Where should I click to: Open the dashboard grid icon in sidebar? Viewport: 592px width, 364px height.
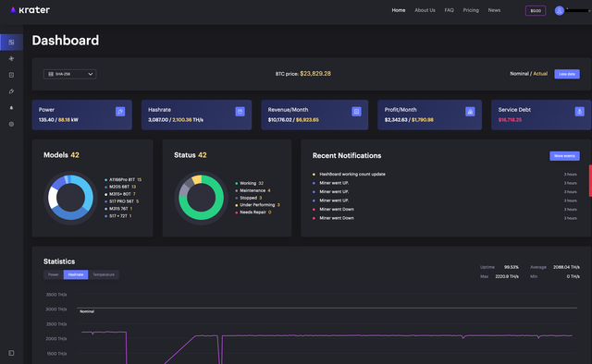11,42
